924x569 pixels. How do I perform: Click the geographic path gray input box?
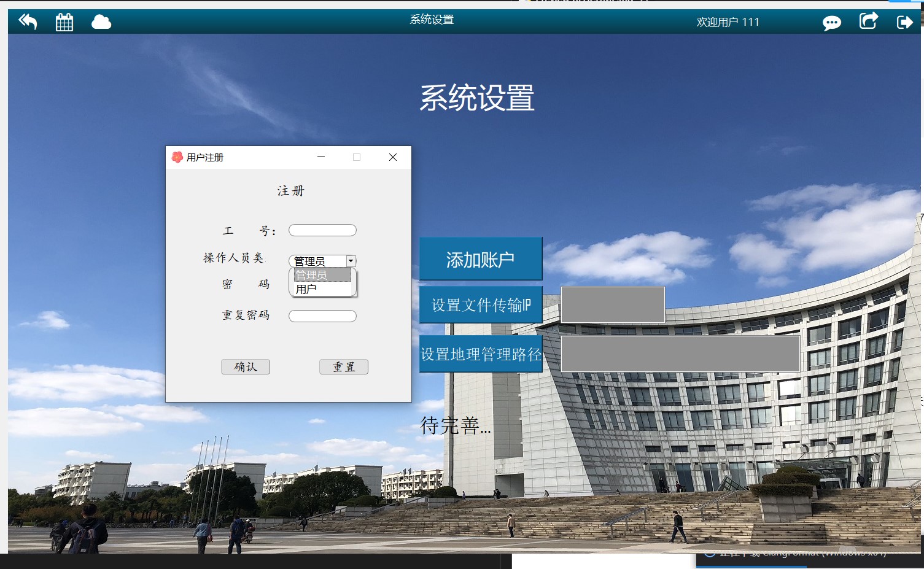click(x=680, y=354)
